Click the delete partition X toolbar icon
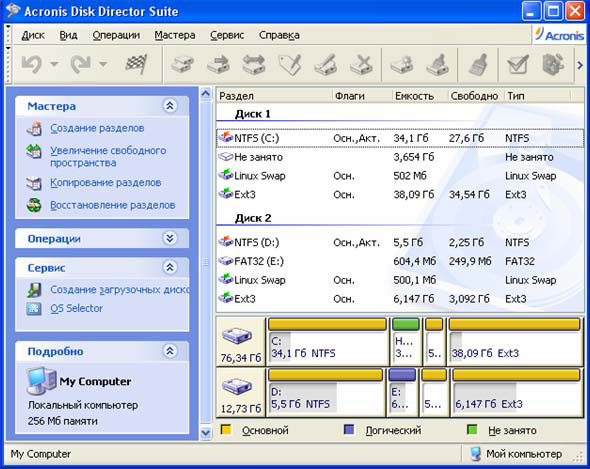This screenshot has height=469, width=590. click(x=361, y=64)
